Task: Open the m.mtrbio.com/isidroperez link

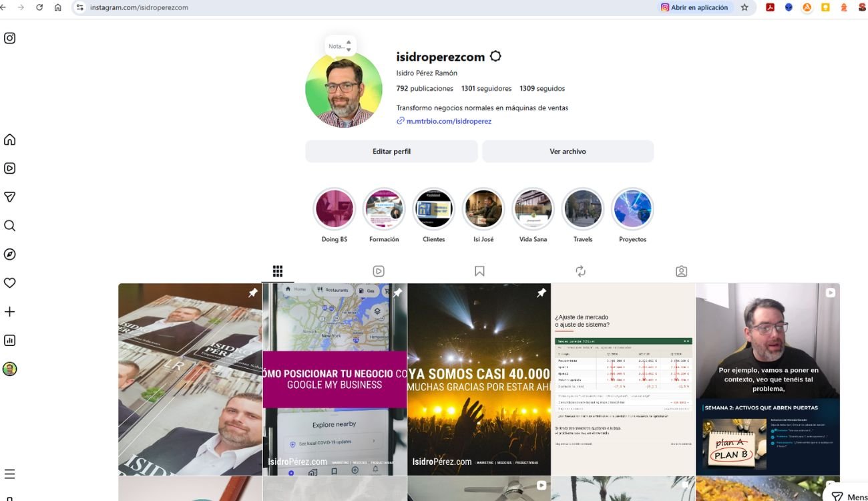Action: pyautogui.click(x=449, y=122)
